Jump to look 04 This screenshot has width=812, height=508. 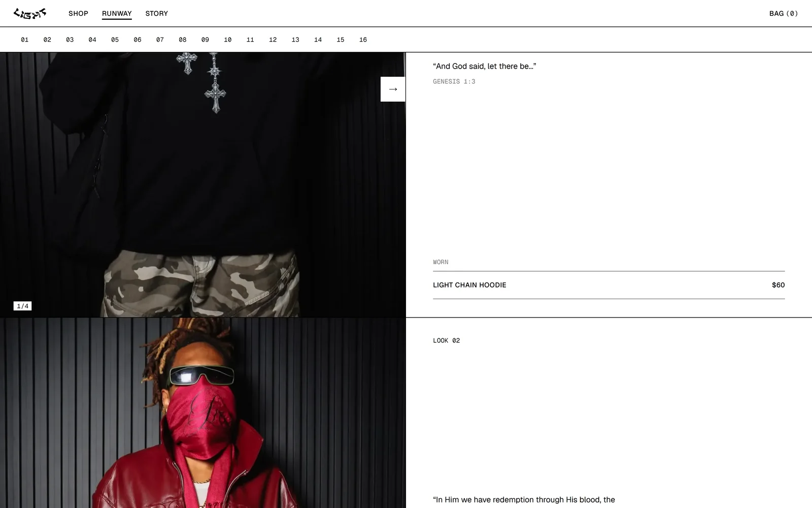(x=92, y=40)
